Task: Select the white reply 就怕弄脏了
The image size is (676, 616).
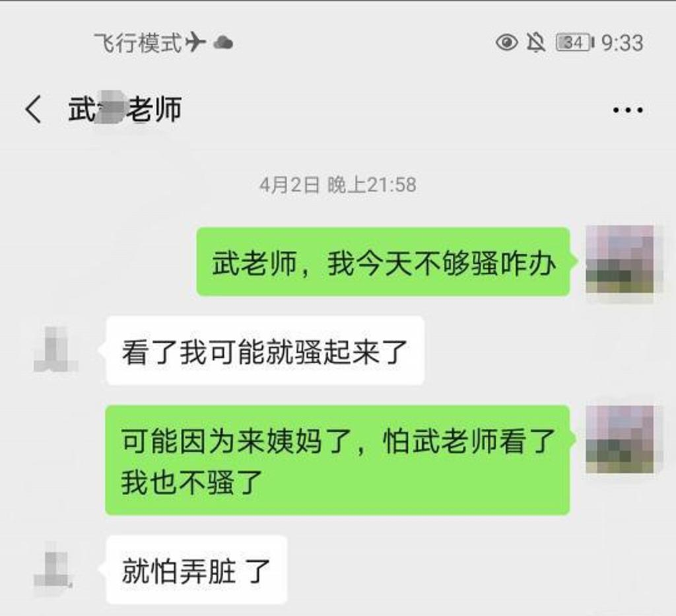Action: (196, 569)
